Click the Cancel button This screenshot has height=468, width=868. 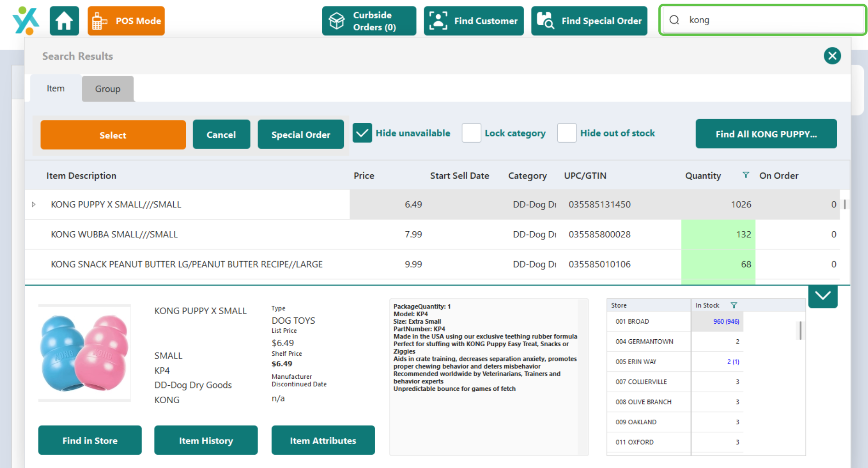point(221,135)
